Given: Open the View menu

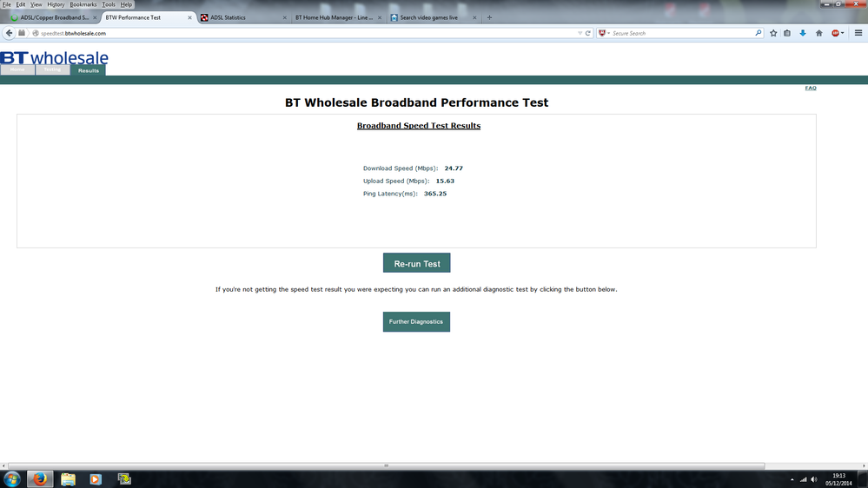Looking at the screenshot, I should 36,4.
